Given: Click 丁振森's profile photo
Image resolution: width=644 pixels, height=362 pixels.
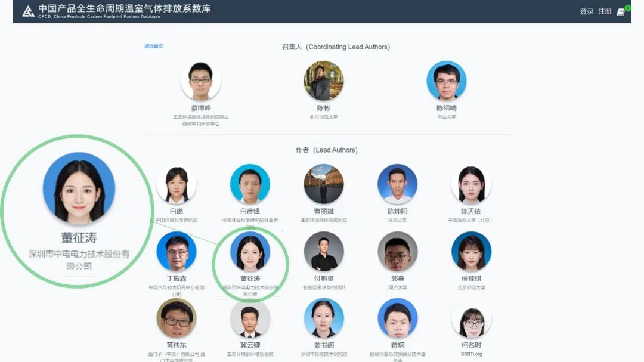Looking at the screenshot, I should [177, 252].
